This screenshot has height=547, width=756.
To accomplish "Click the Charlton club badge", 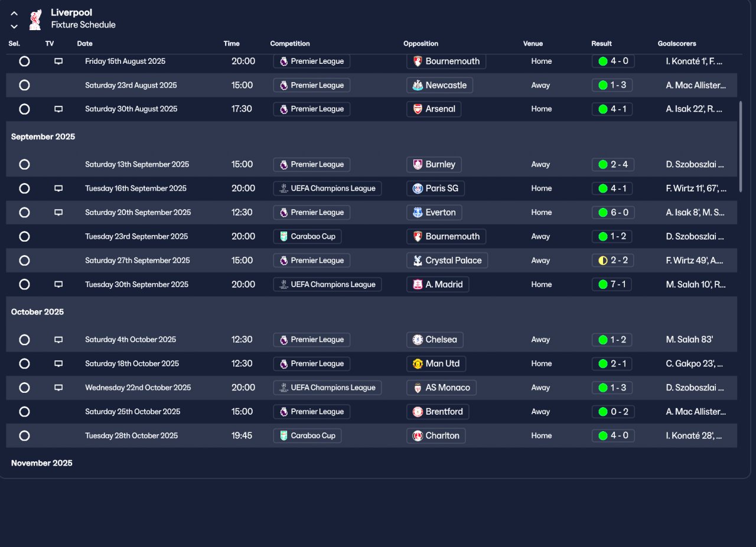I will (418, 435).
